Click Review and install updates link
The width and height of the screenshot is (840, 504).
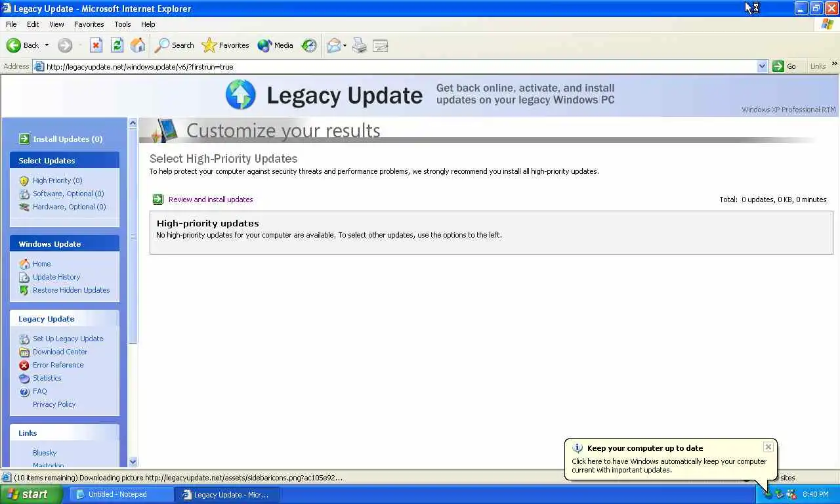point(211,199)
